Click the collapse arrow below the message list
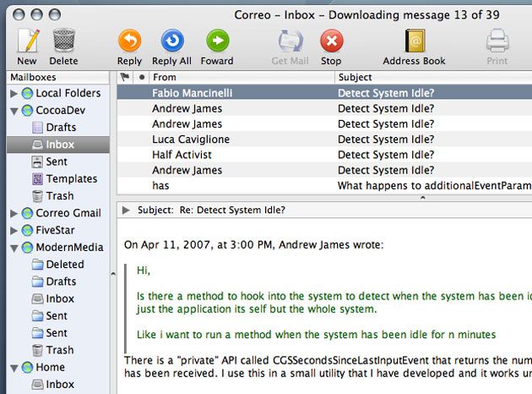The image size is (532, 394). [x=422, y=197]
